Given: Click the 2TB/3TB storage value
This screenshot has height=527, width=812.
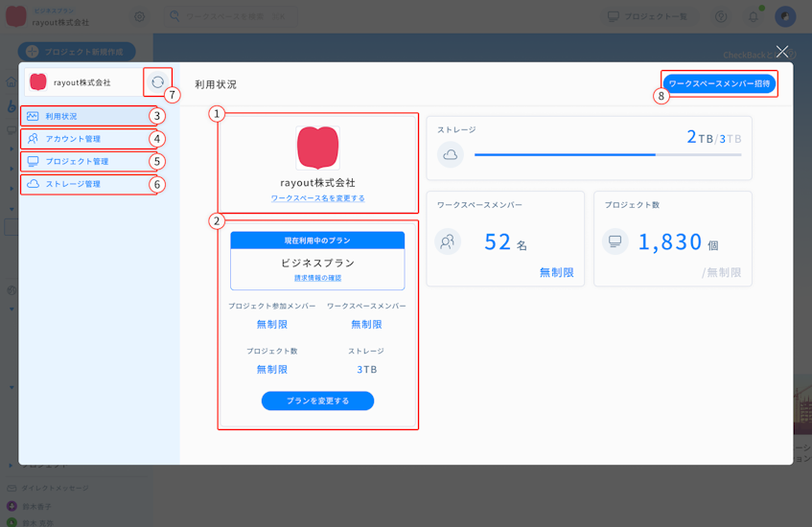Looking at the screenshot, I should click(713, 137).
